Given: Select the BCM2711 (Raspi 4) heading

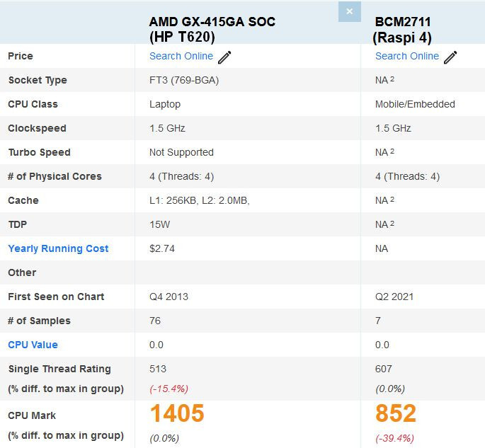Looking at the screenshot, I should click(x=402, y=30).
